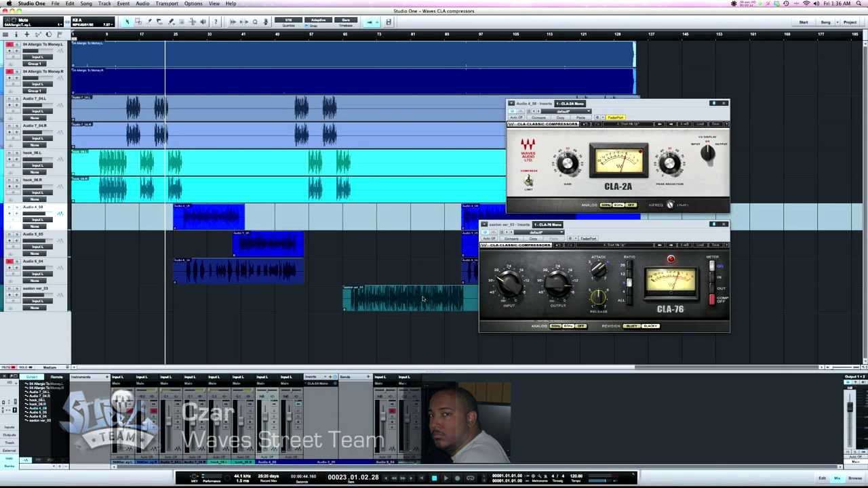Turn the CLA-76 analog setting to OFF
Image resolution: width=868 pixels, height=488 pixels.
tap(580, 326)
